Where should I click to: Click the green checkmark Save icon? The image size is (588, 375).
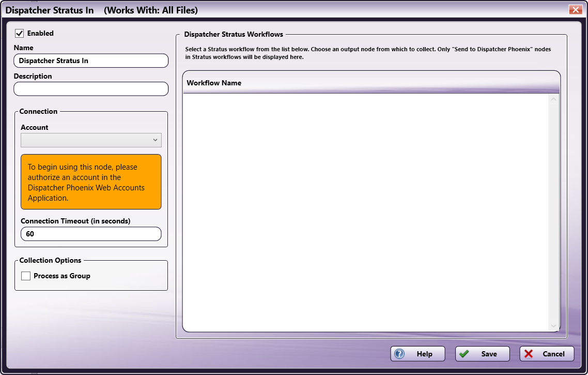tap(464, 354)
